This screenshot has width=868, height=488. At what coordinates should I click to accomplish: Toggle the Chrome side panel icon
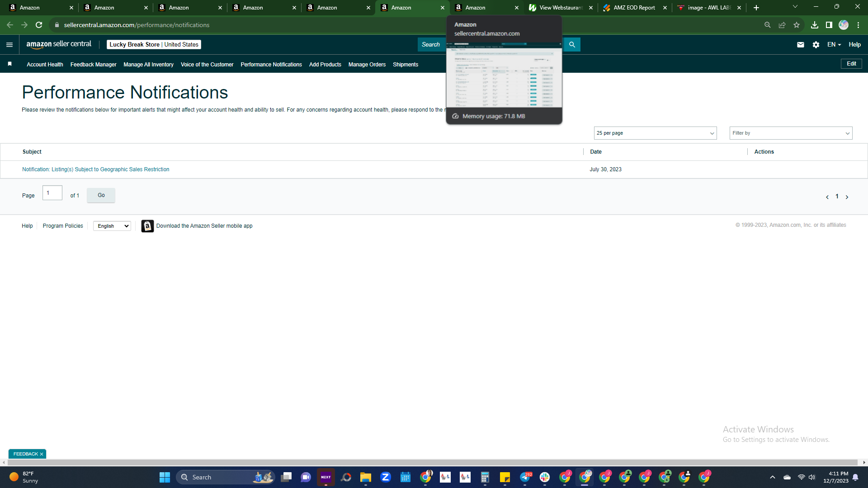pos(829,25)
